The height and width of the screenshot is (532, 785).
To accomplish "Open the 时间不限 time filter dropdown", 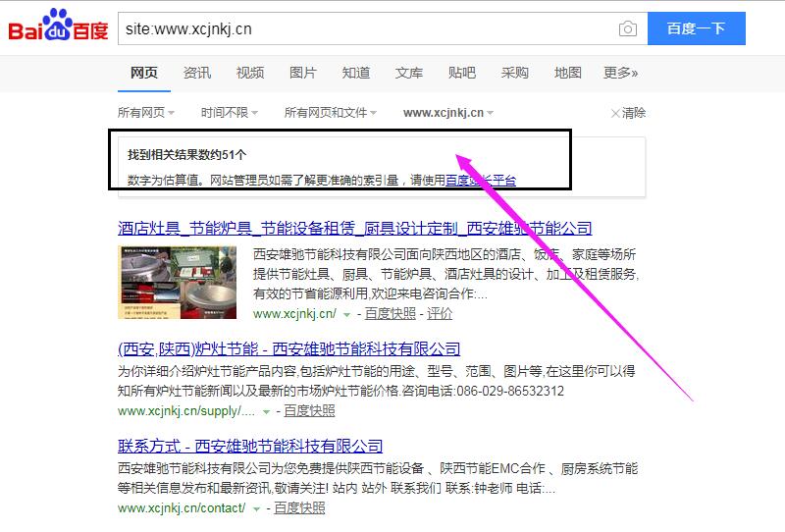I will [229, 113].
